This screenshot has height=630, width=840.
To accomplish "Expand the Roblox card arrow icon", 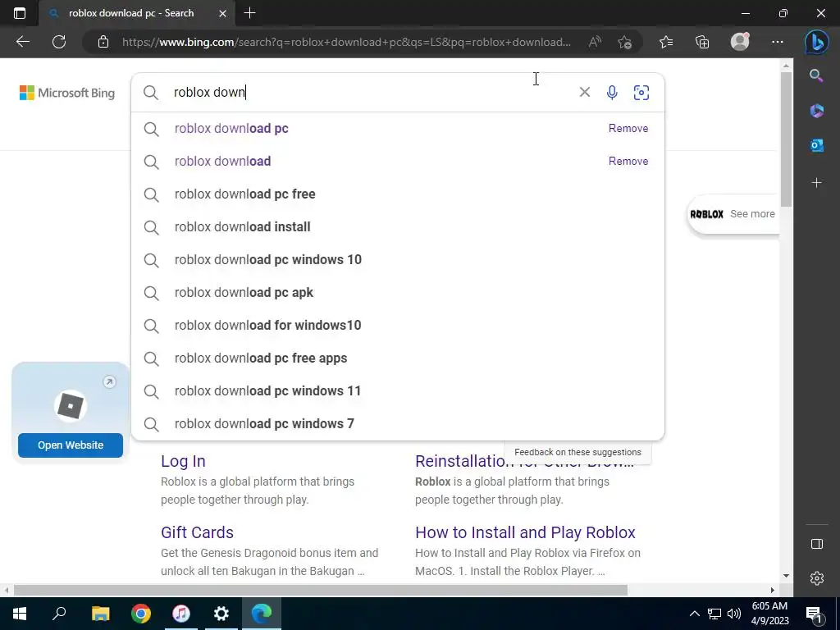I will pyautogui.click(x=109, y=382).
